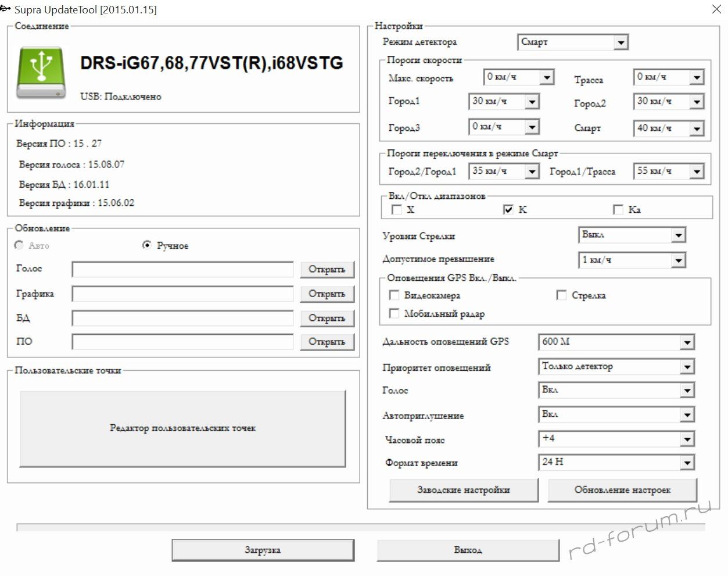The height and width of the screenshot is (576, 728).
Task: Click the Версия графики : 15.06.02 line
Action: tap(77, 203)
